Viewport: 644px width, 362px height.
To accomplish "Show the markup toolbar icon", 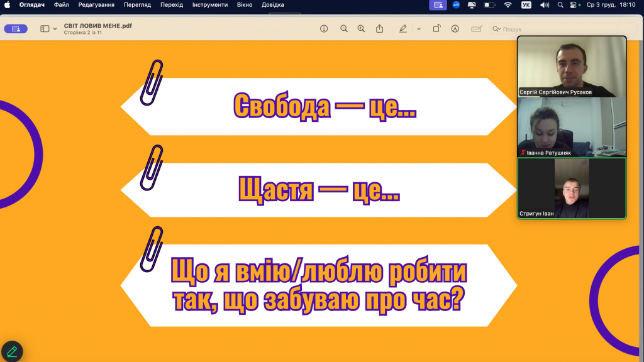I will [455, 29].
